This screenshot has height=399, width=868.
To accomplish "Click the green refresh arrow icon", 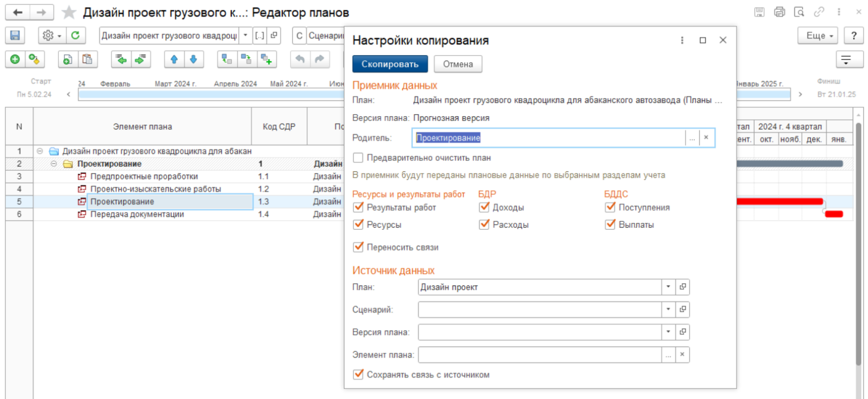I will (x=76, y=35).
